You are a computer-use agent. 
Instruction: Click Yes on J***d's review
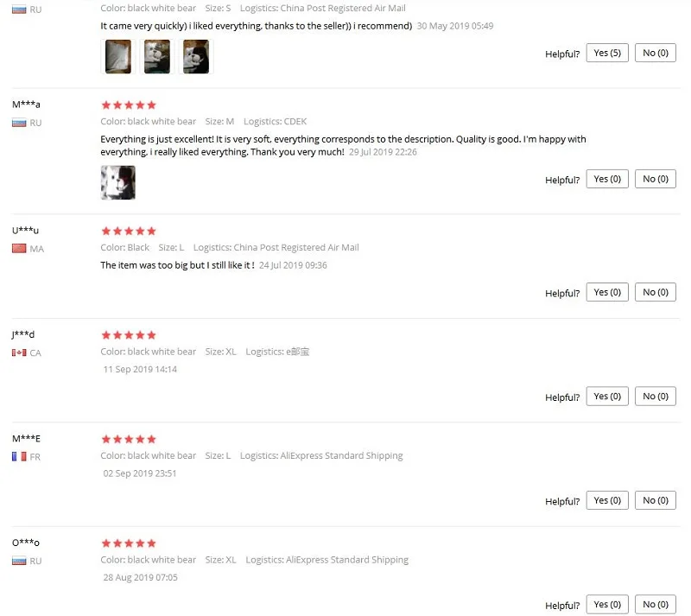pos(607,397)
